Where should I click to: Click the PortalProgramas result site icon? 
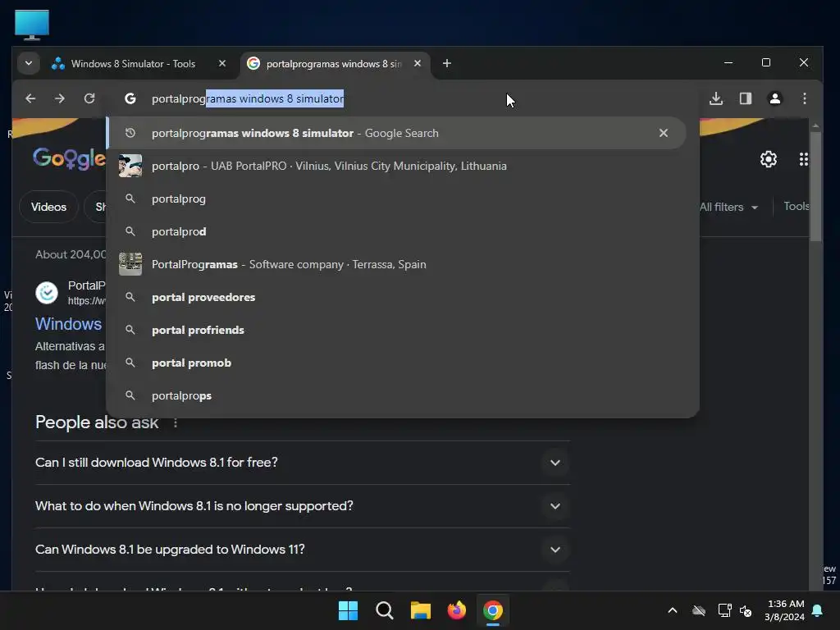[x=47, y=293]
